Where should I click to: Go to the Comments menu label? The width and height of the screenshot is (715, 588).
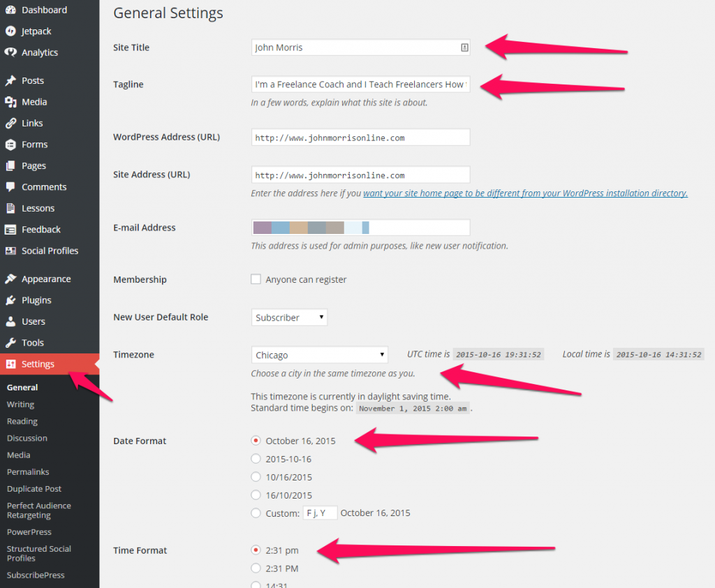pyautogui.click(x=44, y=186)
